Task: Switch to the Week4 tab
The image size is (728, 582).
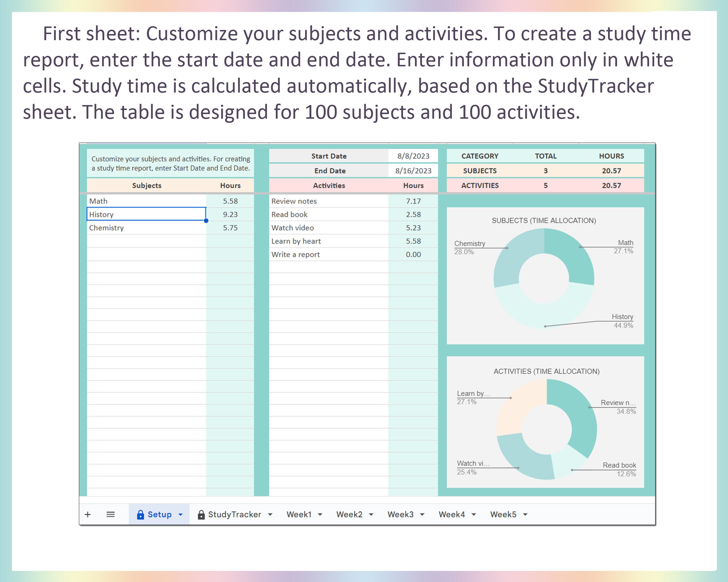Action: (451, 514)
